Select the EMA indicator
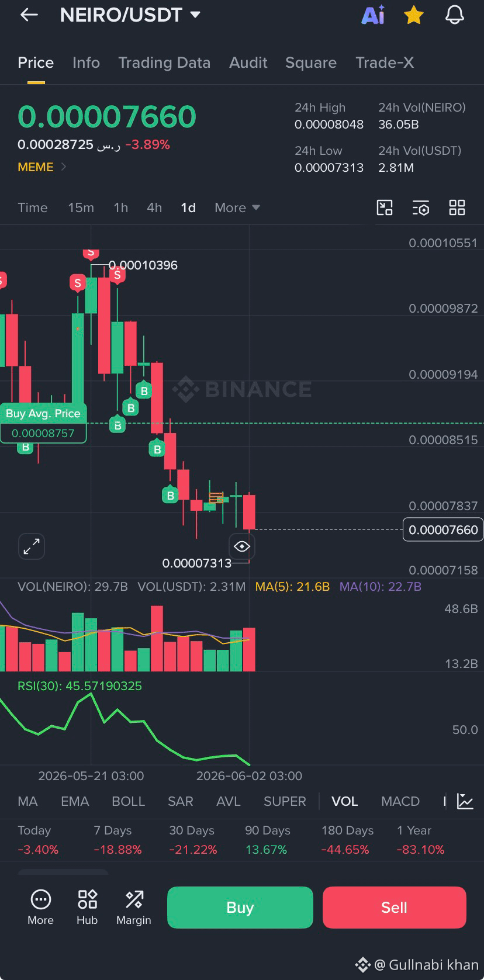Screen dimensions: 484x980 click(x=75, y=801)
